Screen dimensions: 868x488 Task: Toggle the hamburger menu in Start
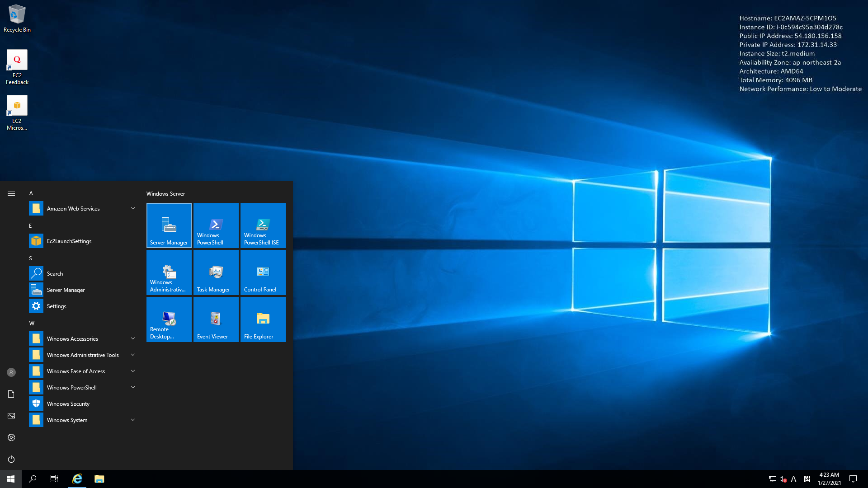click(x=11, y=193)
